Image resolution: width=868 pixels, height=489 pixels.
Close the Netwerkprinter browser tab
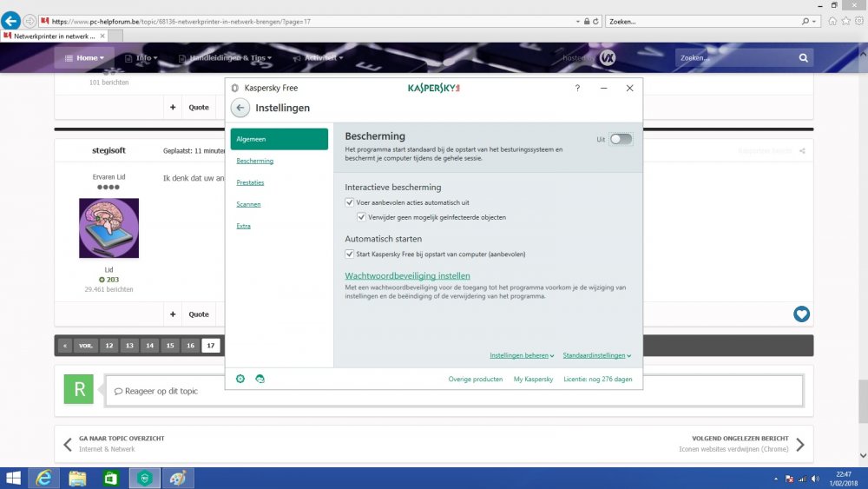point(102,36)
